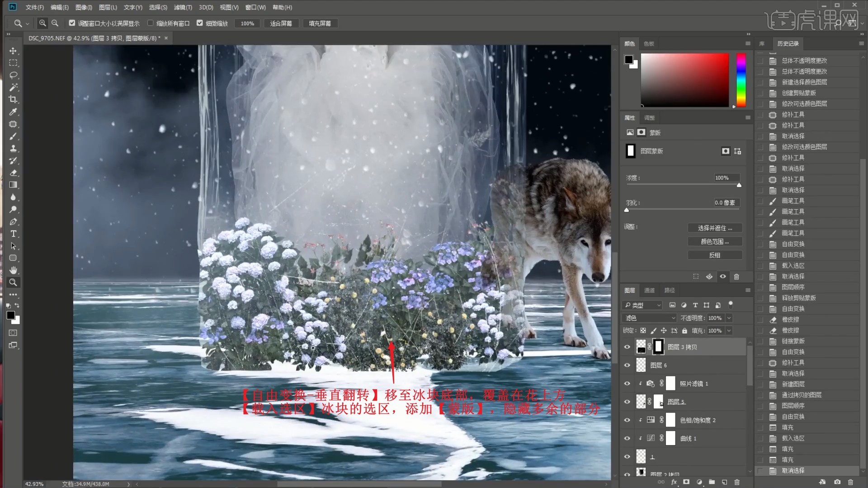
Task: Click the 选择并遮住 button
Action: tap(714, 228)
